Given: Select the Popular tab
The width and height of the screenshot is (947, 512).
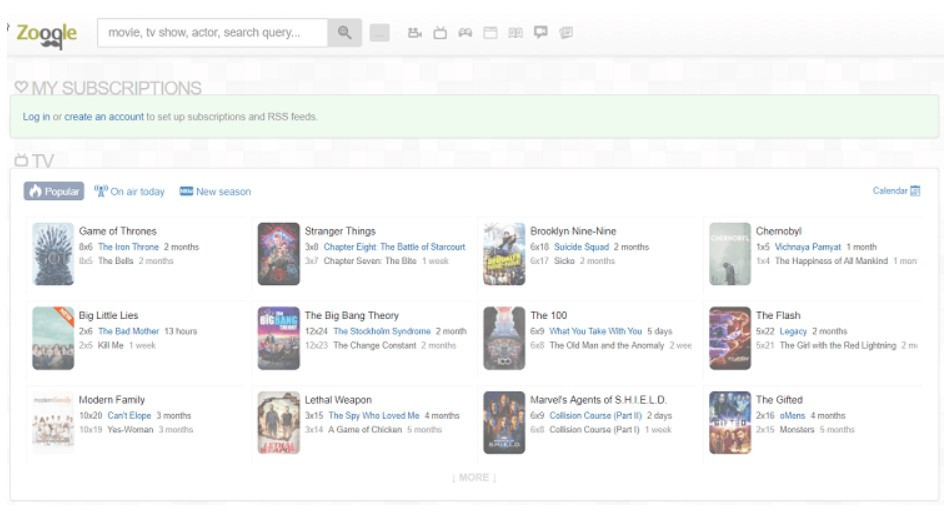Looking at the screenshot, I should pos(54,191).
